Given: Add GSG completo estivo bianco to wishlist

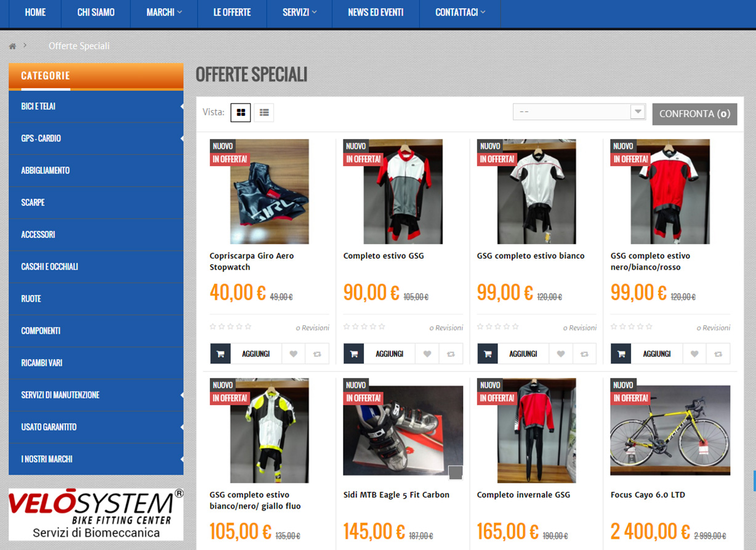Looking at the screenshot, I should (x=561, y=354).
